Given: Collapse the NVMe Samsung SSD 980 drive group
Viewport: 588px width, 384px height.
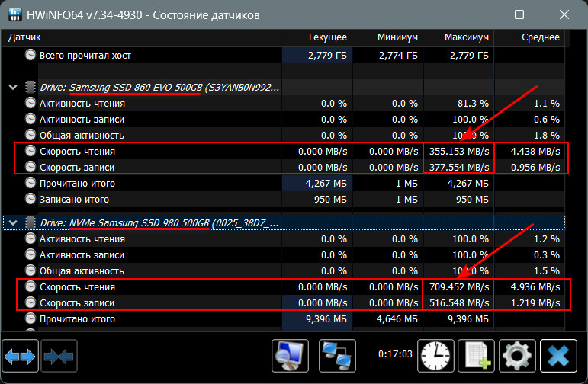Looking at the screenshot, I should pos(13,223).
